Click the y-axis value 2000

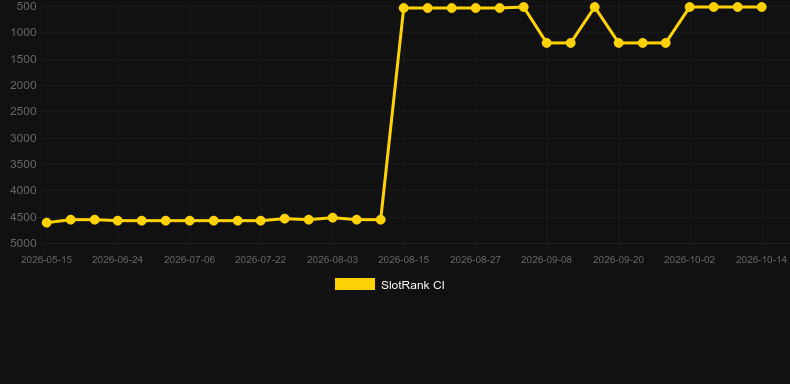coord(24,85)
